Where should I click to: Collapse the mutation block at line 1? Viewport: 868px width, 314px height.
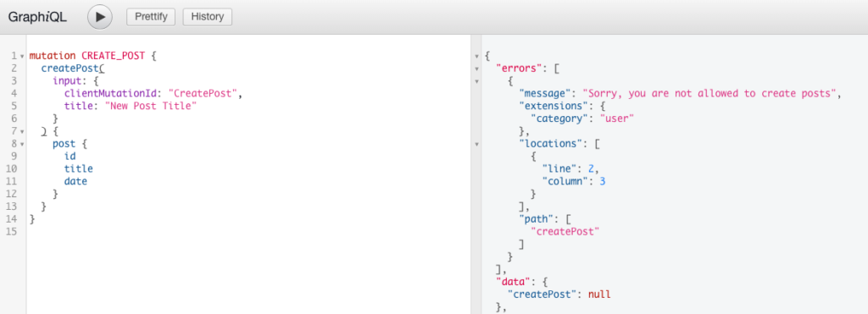tap(21, 57)
